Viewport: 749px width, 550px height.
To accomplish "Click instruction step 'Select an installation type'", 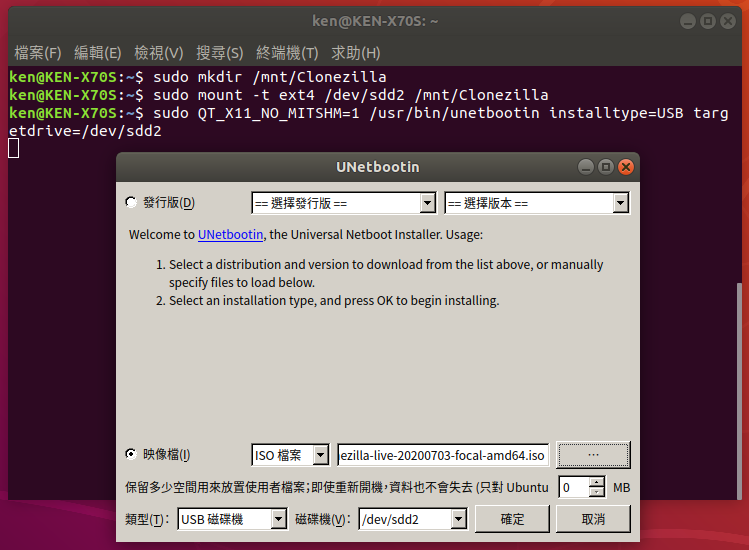I will pos(334,301).
